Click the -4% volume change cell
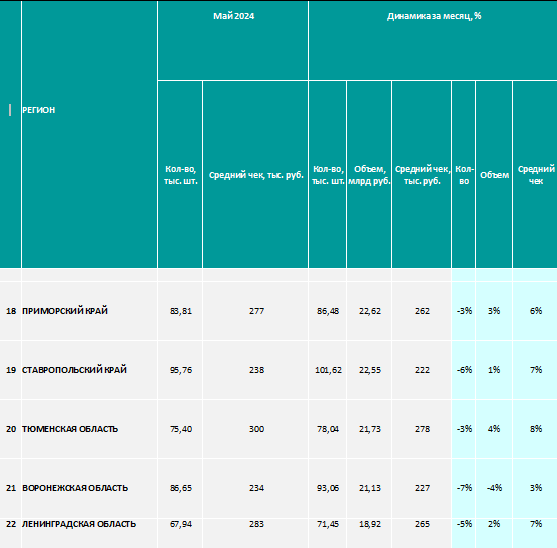 point(494,488)
